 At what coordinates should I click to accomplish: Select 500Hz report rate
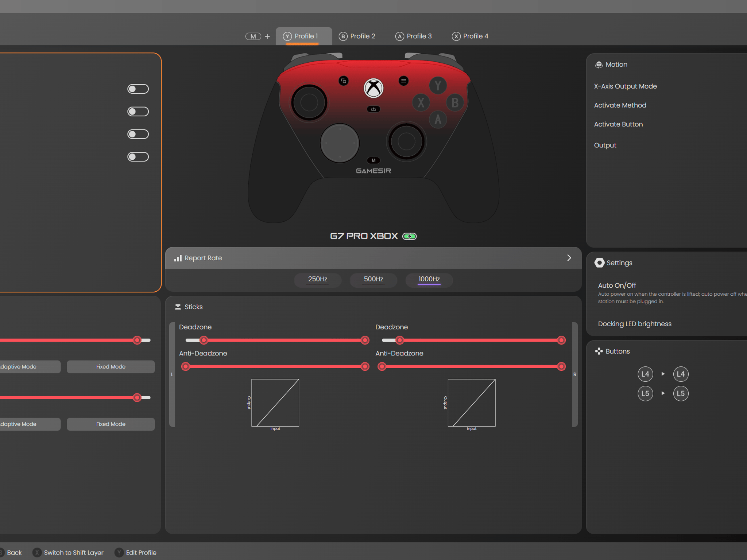tap(373, 280)
